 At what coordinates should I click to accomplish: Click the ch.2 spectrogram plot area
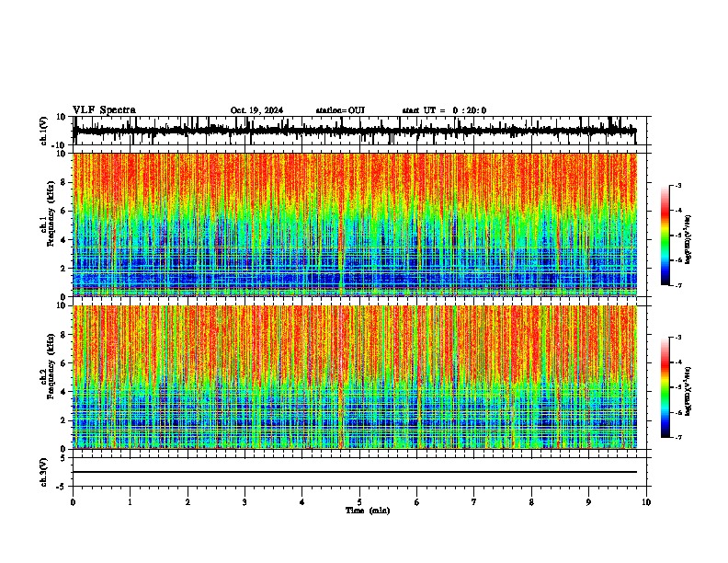354,377
